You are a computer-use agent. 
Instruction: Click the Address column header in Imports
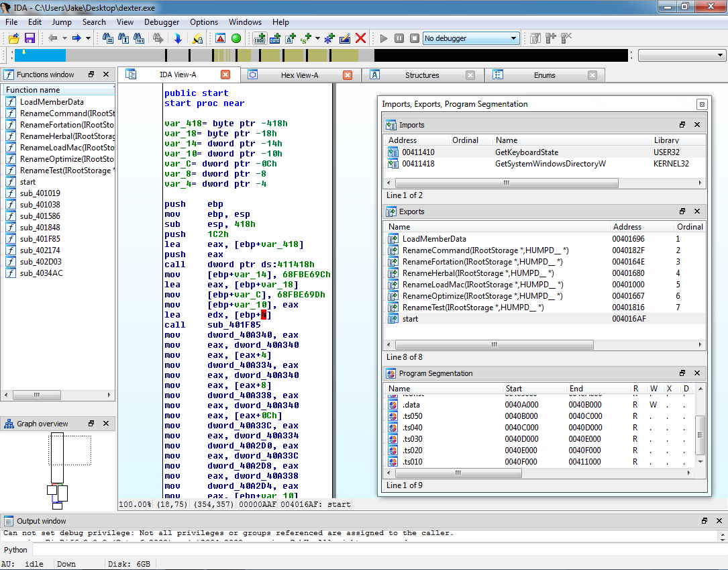(x=403, y=140)
